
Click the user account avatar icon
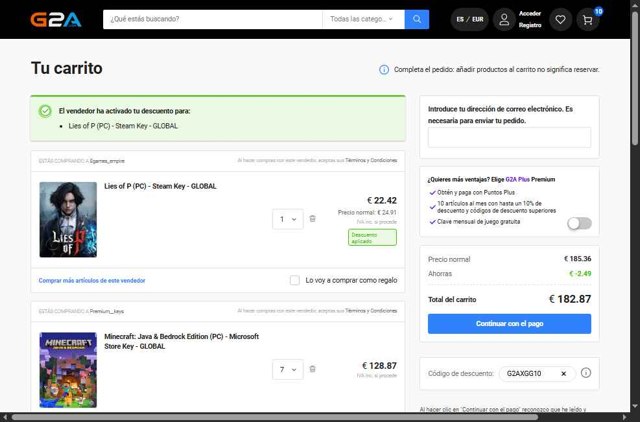[505, 19]
